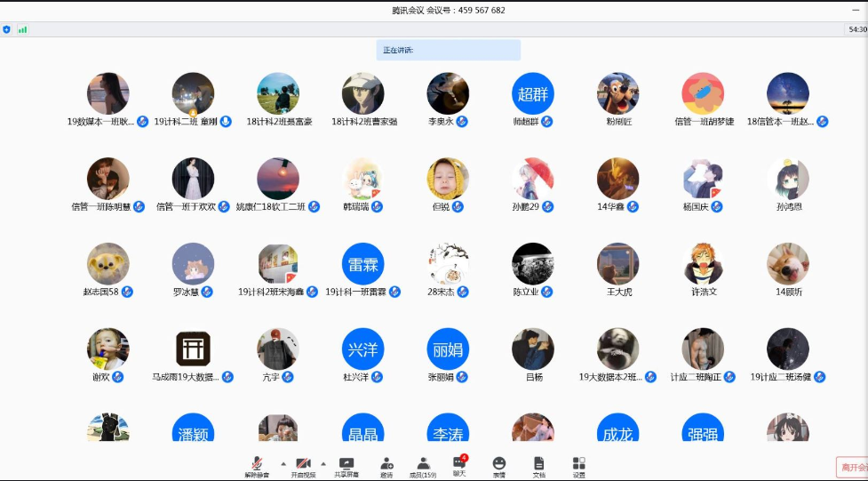
Task: Select participant avatar 雷霖
Action: point(362,264)
